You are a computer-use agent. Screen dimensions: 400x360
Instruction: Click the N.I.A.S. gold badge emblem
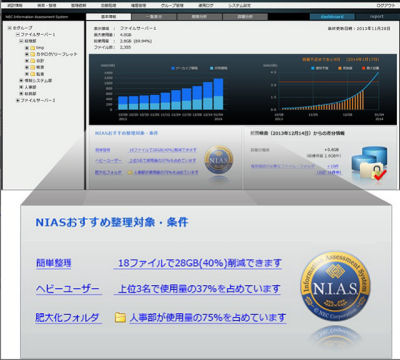tap(219, 160)
